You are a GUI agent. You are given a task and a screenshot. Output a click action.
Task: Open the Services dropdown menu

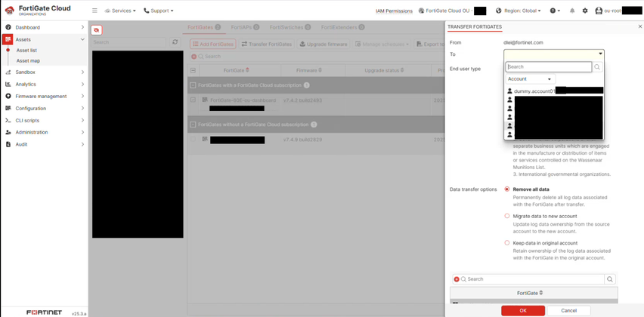(x=120, y=11)
